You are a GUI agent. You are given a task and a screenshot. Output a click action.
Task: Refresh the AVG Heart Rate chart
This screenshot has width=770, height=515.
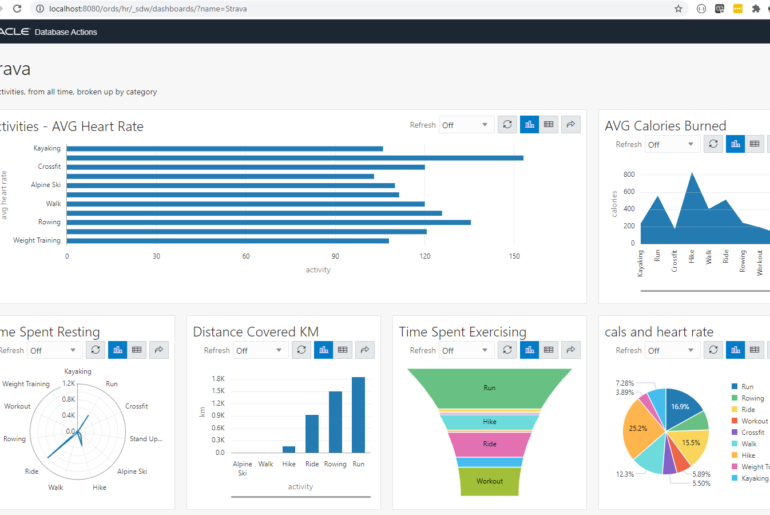507,125
